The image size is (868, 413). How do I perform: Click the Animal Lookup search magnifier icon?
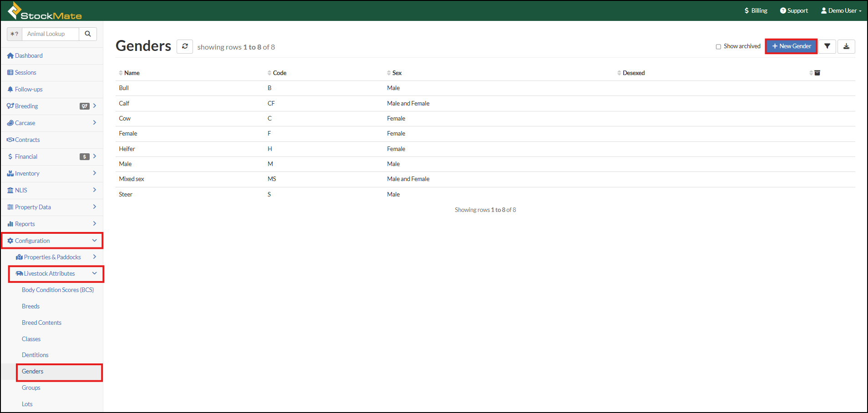point(88,34)
